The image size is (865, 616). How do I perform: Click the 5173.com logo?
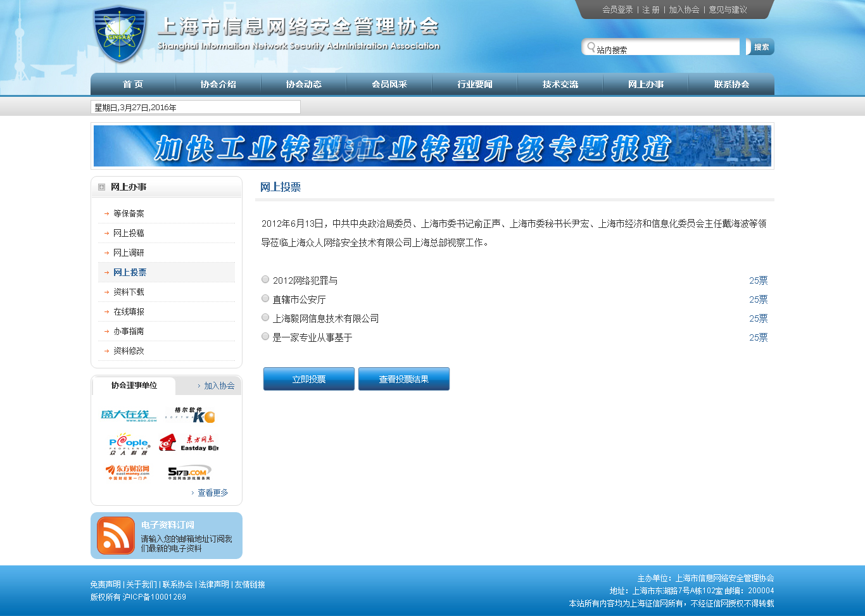click(x=189, y=472)
